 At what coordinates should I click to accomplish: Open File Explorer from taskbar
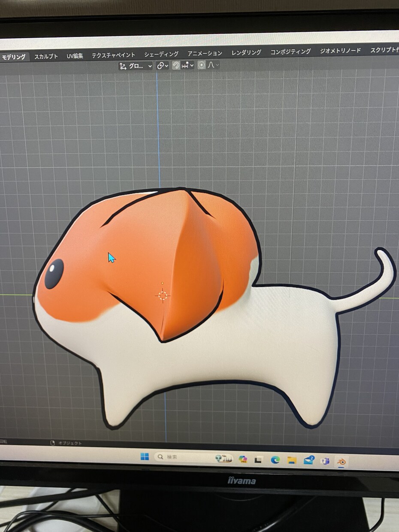point(292,460)
